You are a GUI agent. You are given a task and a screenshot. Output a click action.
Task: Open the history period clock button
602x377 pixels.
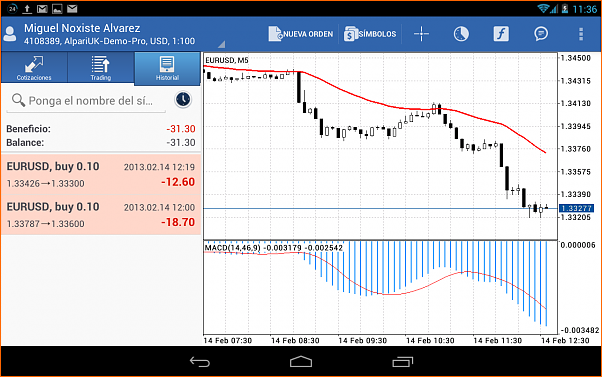pyautogui.click(x=183, y=100)
